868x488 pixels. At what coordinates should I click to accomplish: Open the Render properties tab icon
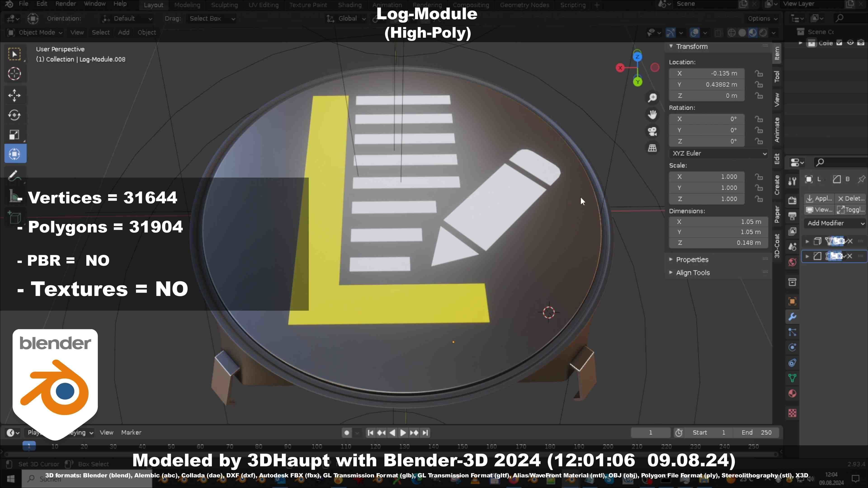[792, 200]
